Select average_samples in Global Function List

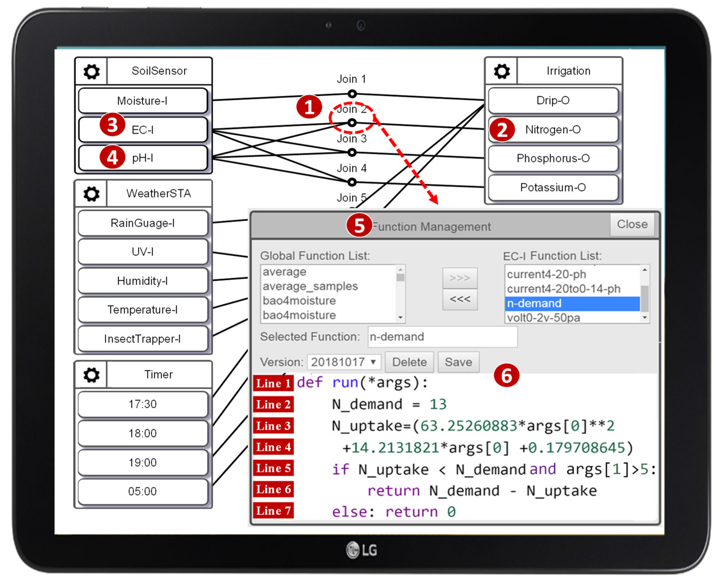click(x=310, y=287)
